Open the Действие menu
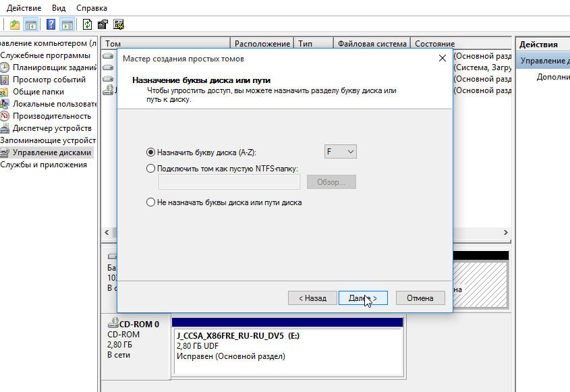Viewport: 570px width, 392px height. [x=24, y=8]
